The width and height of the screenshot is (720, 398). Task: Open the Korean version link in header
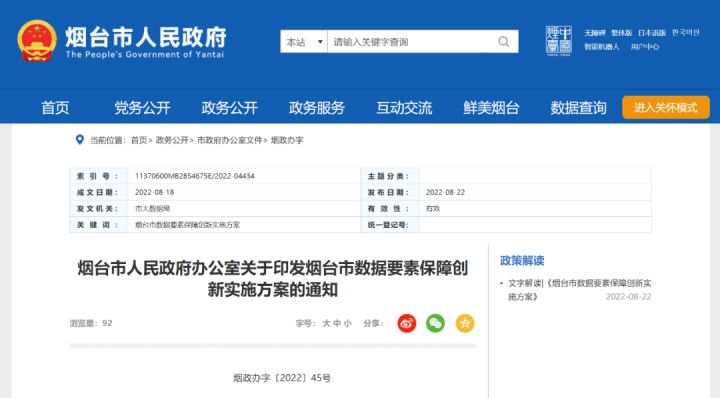[x=686, y=33]
